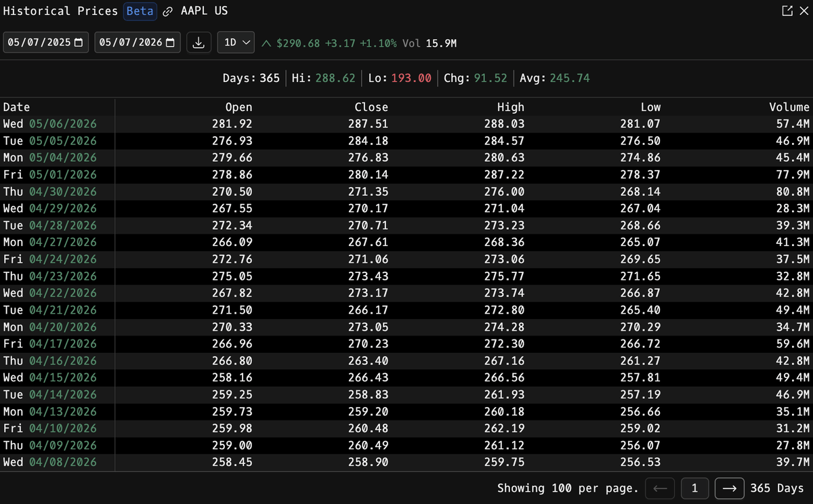Click the page number 1 field
813x504 pixels.
695,488
